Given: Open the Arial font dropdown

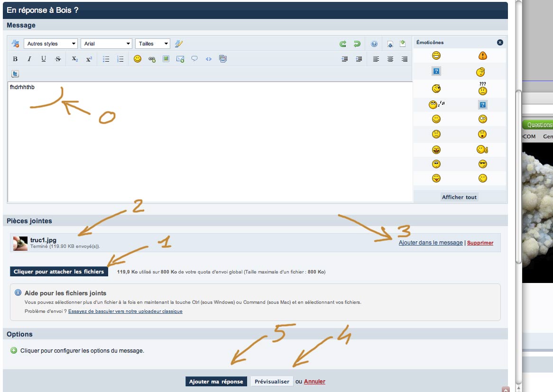Looking at the screenshot, I should [x=107, y=44].
